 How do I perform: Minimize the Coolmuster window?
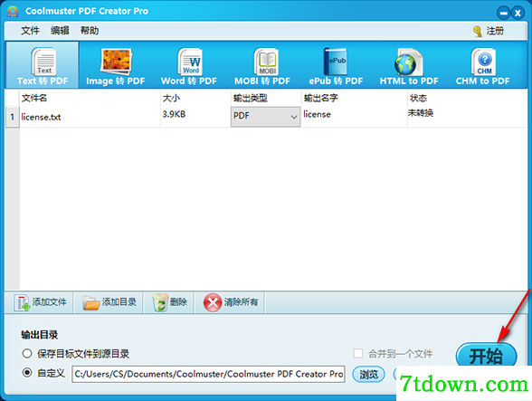coord(503,14)
